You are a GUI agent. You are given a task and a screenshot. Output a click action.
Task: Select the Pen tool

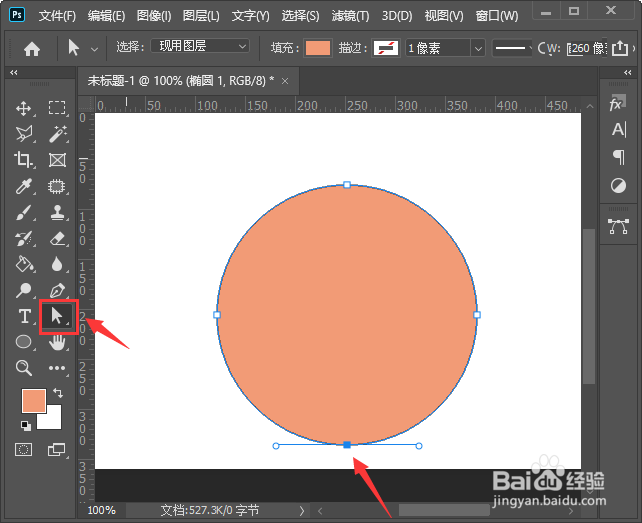tap(57, 290)
